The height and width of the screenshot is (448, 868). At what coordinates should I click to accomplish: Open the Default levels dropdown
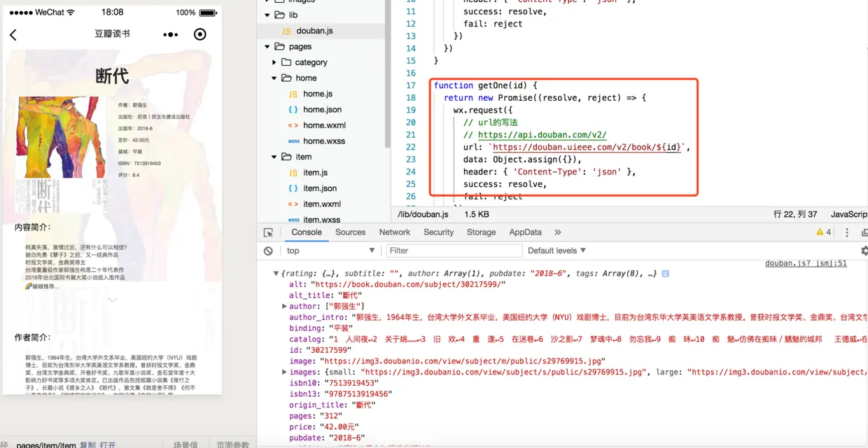click(557, 251)
